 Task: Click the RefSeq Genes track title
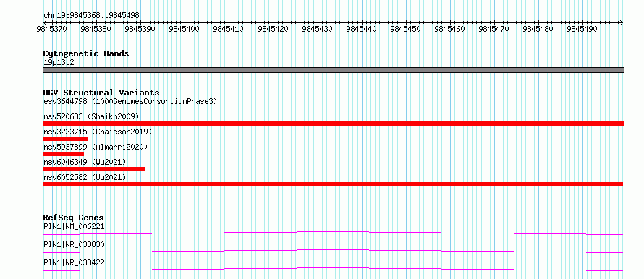click(x=74, y=218)
